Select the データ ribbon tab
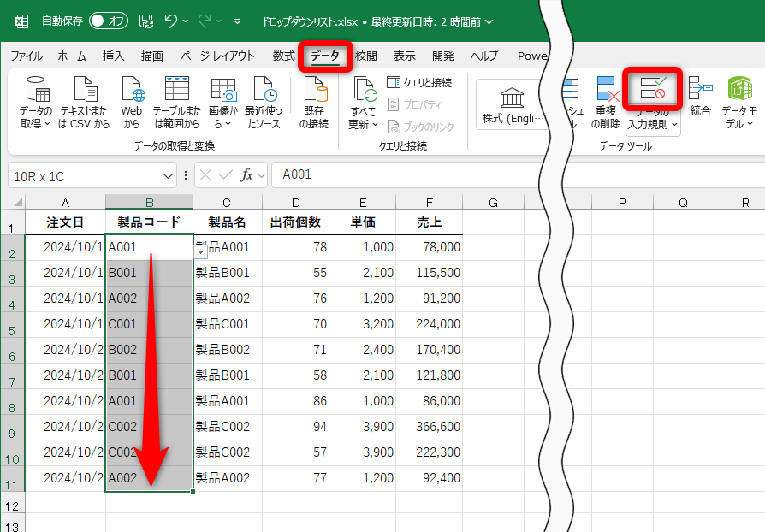The width and height of the screenshot is (765, 532). (325, 56)
